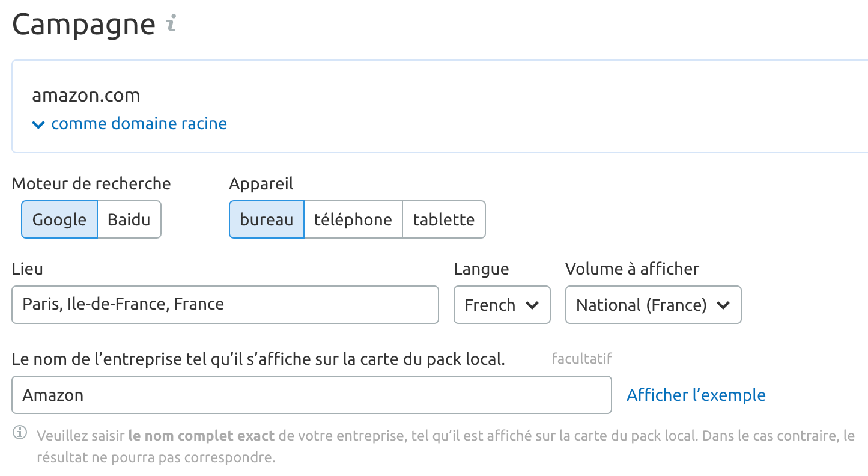Image resolution: width=868 pixels, height=476 pixels.
Task: Click the arrow in National (France) selector
Action: tap(723, 305)
